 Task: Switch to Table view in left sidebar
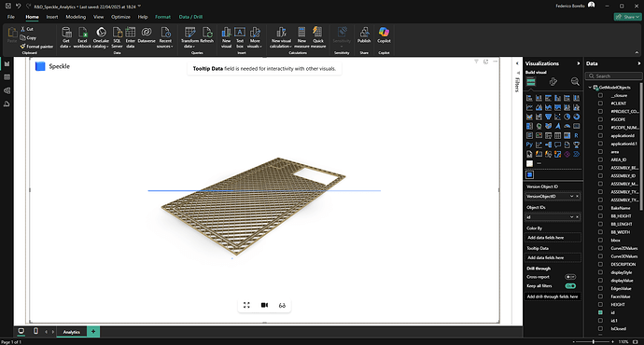pyautogui.click(x=7, y=77)
